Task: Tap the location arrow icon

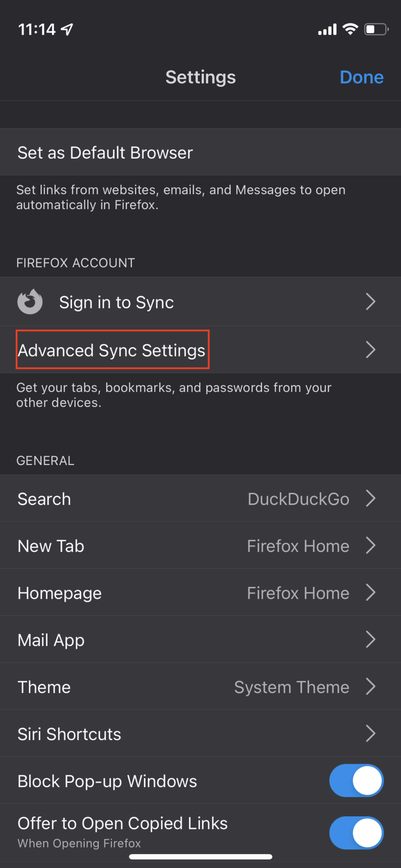Action: coord(67,29)
